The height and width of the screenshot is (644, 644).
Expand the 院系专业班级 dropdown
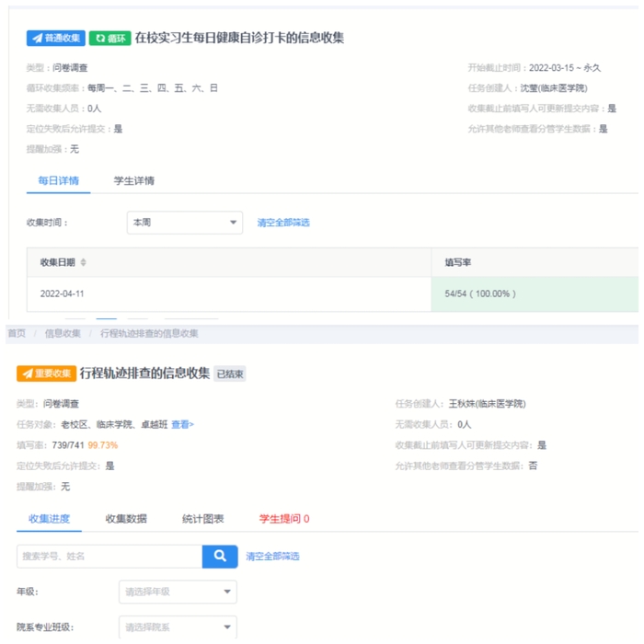tap(178, 627)
